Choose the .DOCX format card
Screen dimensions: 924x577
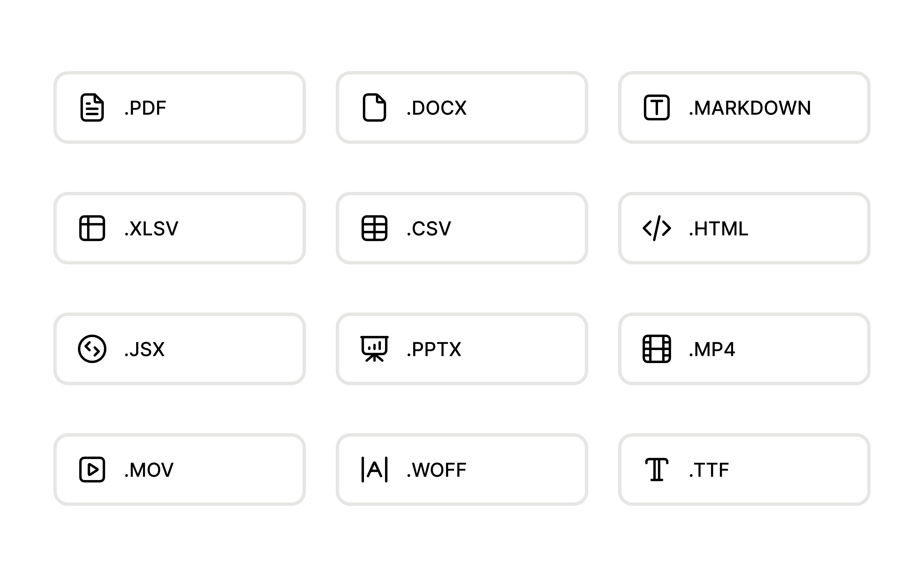point(462,108)
